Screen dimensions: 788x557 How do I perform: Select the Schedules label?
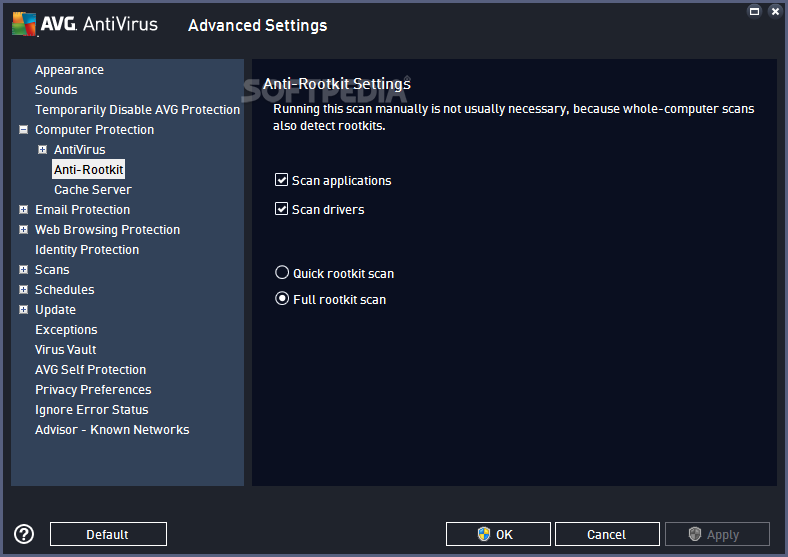65,290
